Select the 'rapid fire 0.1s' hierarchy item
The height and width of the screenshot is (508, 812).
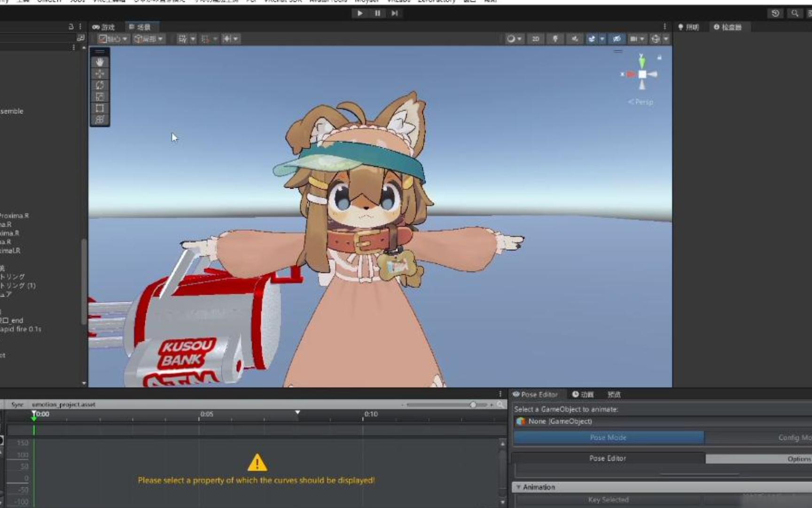pyautogui.click(x=21, y=329)
